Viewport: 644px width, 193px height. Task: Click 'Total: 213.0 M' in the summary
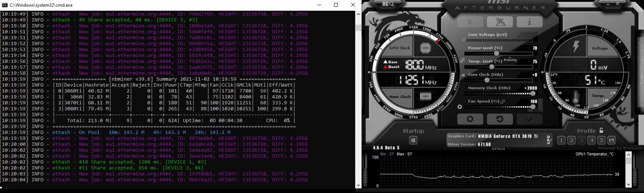(88, 120)
